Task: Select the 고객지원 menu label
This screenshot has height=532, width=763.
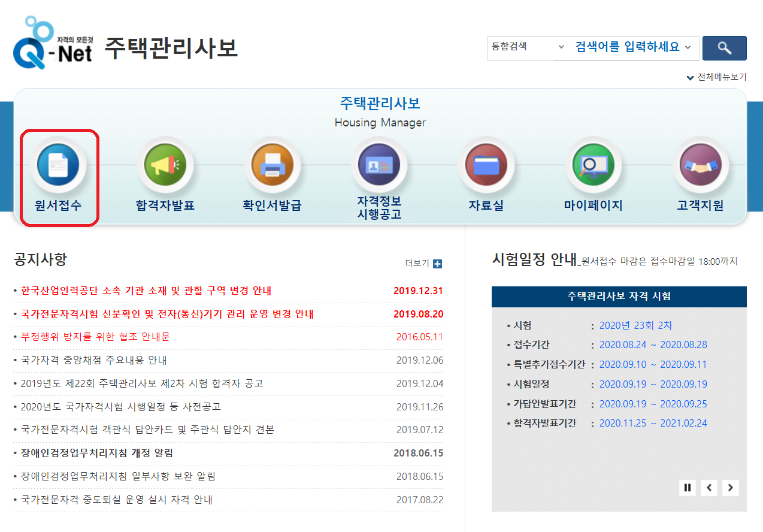Action: (x=701, y=205)
